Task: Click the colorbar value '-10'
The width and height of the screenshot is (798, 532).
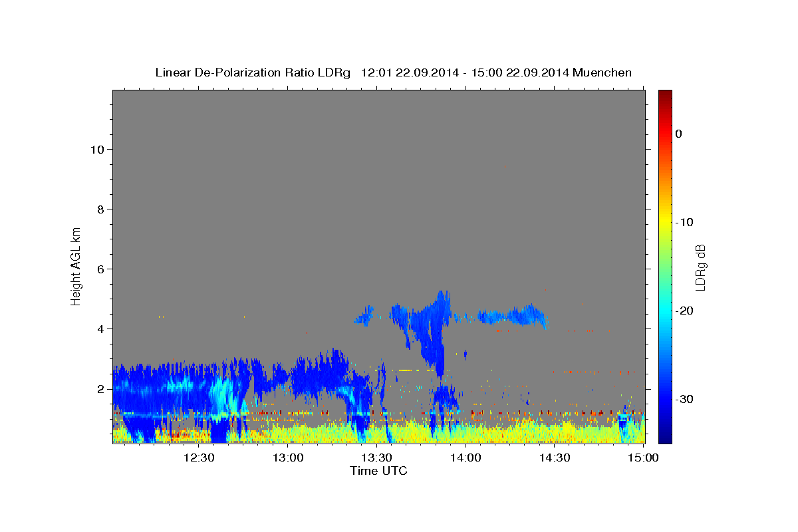Action: tap(685, 222)
